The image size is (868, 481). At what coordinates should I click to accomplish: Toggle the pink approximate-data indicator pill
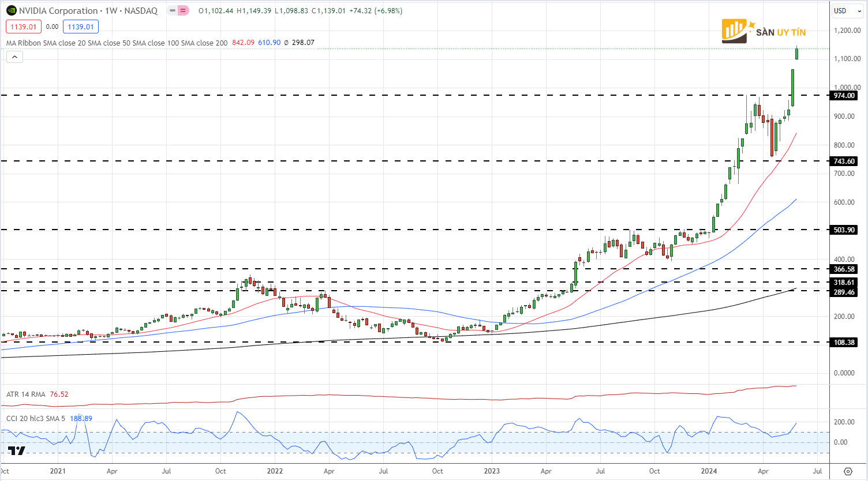pyautogui.click(x=183, y=10)
